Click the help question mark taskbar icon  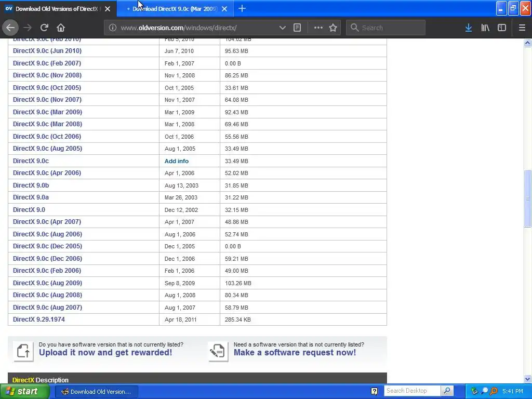pos(374,392)
